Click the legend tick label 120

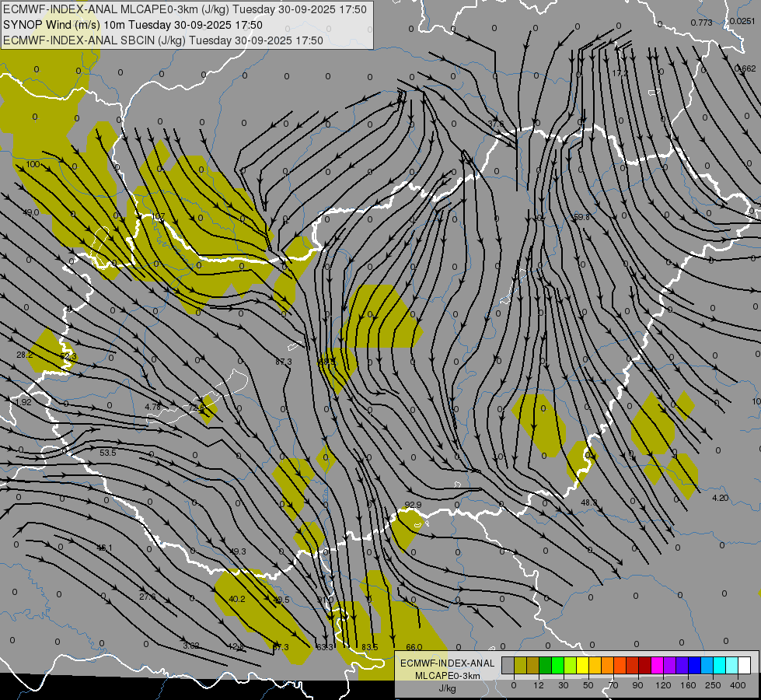pyautogui.click(x=663, y=685)
